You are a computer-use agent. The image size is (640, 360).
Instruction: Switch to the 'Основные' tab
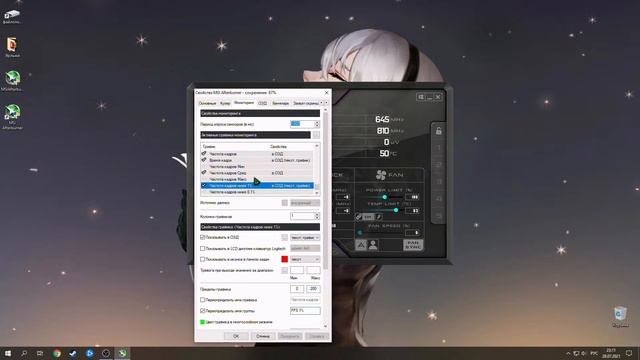207,104
